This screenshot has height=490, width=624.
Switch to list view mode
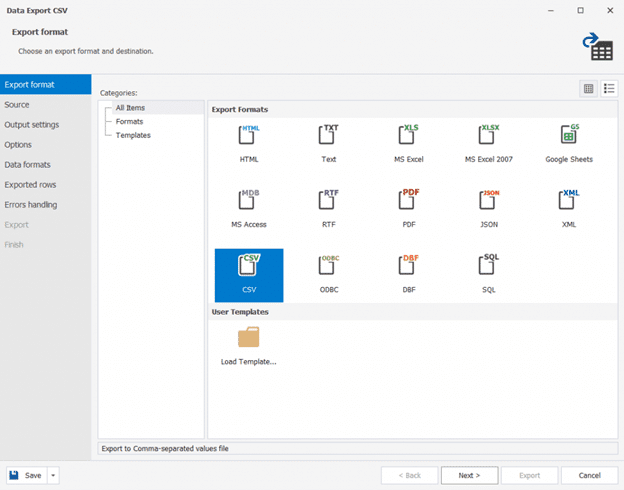[x=608, y=89]
